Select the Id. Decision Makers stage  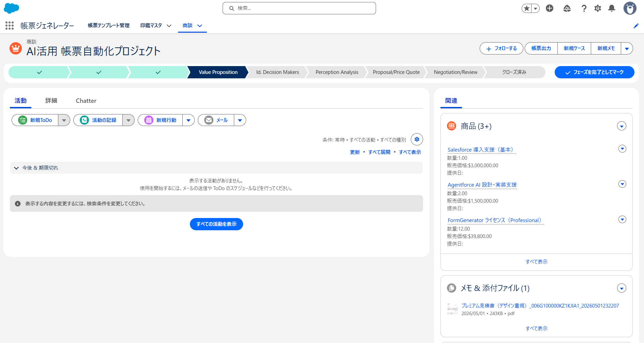click(x=278, y=72)
